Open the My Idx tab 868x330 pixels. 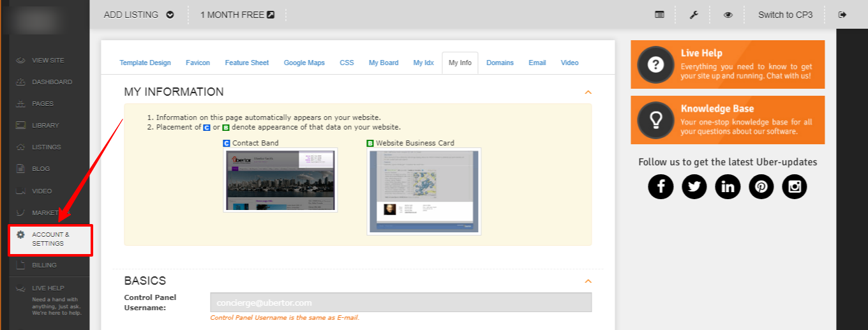coord(423,63)
